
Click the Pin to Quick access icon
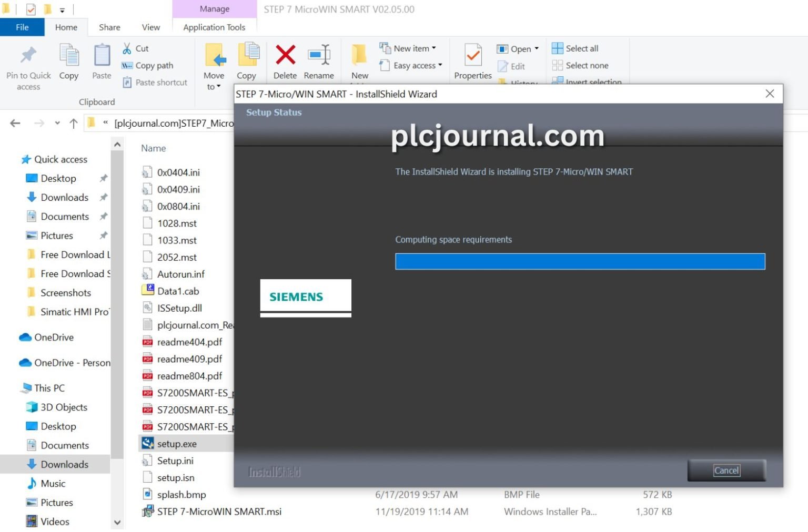tap(28, 56)
